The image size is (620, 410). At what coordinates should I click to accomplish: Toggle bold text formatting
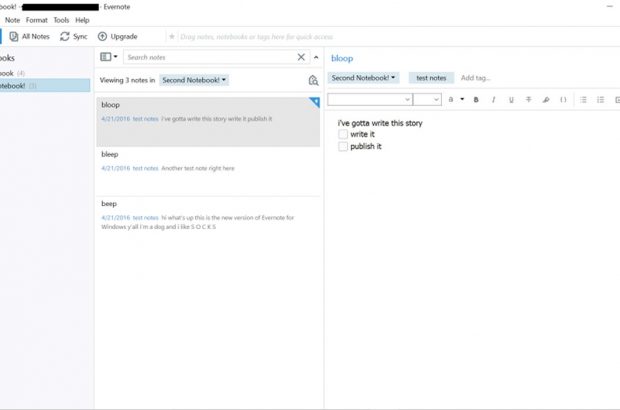click(476, 100)
